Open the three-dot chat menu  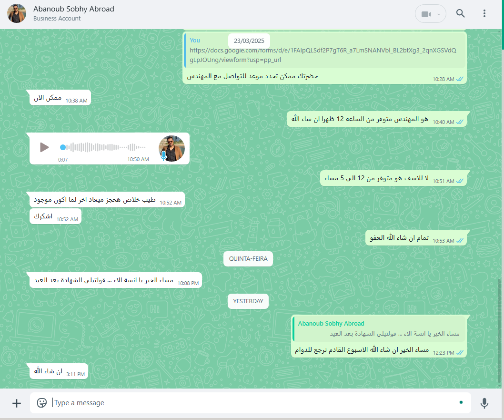(484, 13)
